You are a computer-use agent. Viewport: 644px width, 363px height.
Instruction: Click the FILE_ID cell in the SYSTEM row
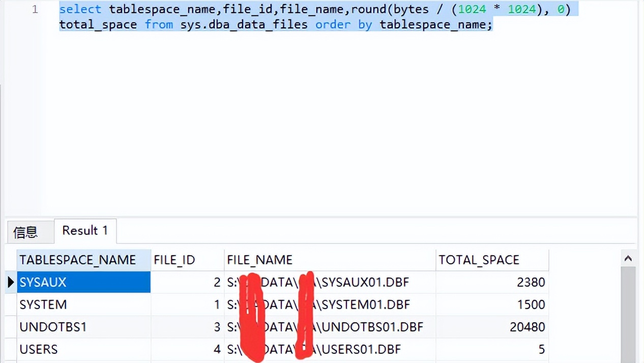187,305
